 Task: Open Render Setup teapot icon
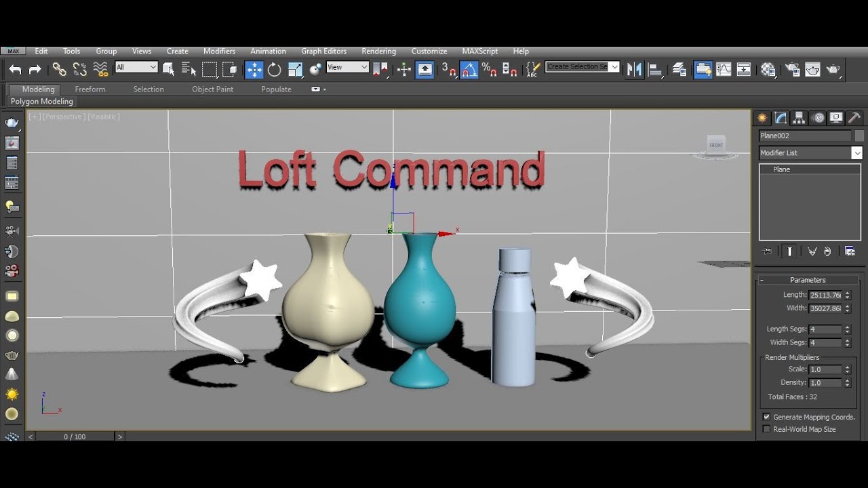pos(792,69)
